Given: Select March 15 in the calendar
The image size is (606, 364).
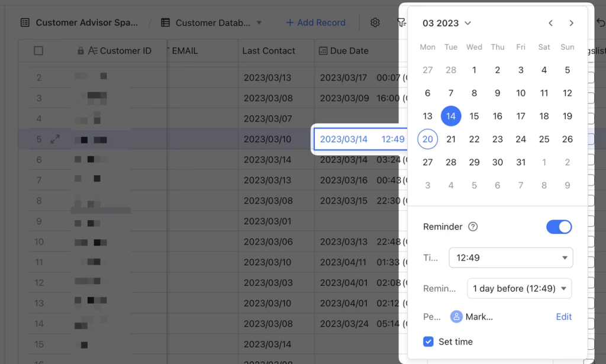Looking at the screenshot, I should [474, 116].
